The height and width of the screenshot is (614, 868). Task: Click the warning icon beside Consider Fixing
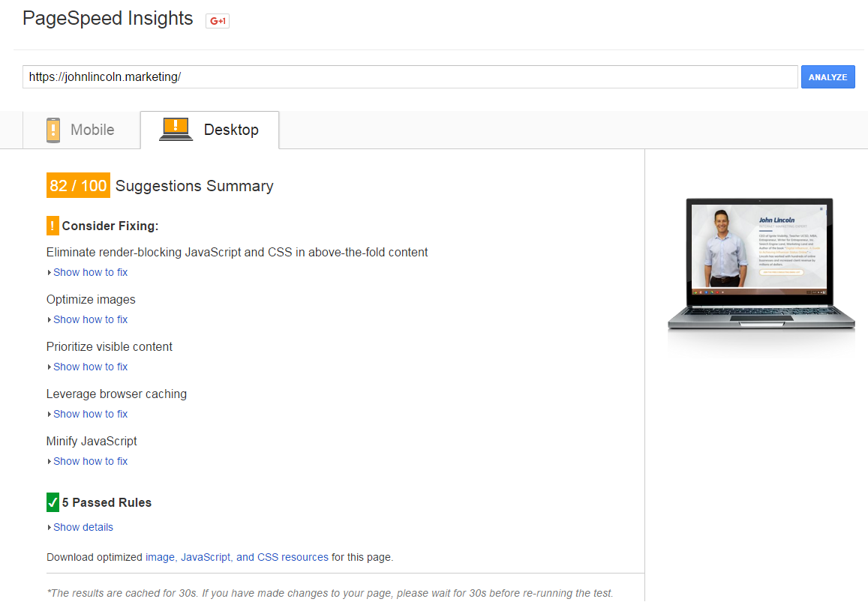52,225
